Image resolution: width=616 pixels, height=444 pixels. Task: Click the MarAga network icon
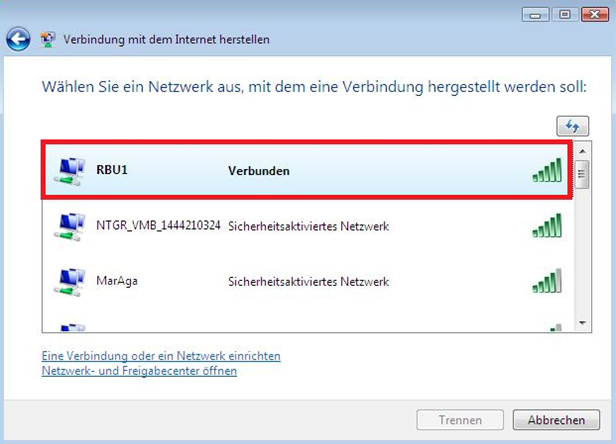(70, 282)
